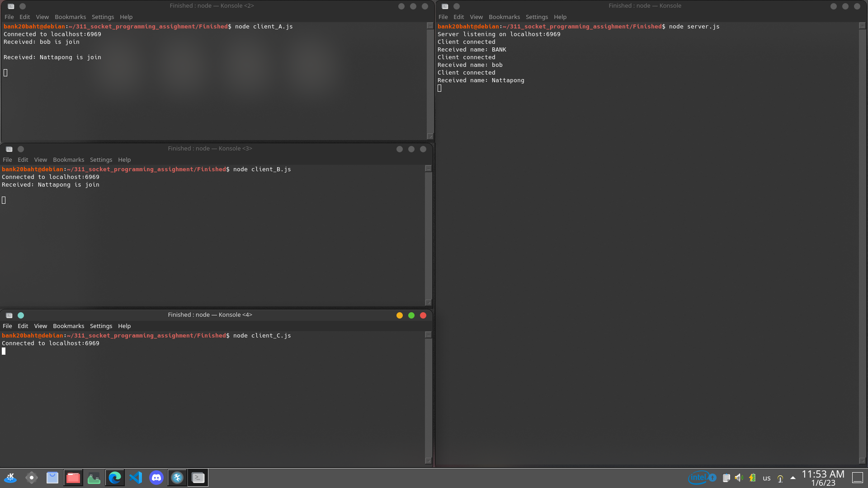The height and width of the screenshot is (488, 868).
Task: Switch keyboard layout from 'us' indicator
Action: coord(767,478)
